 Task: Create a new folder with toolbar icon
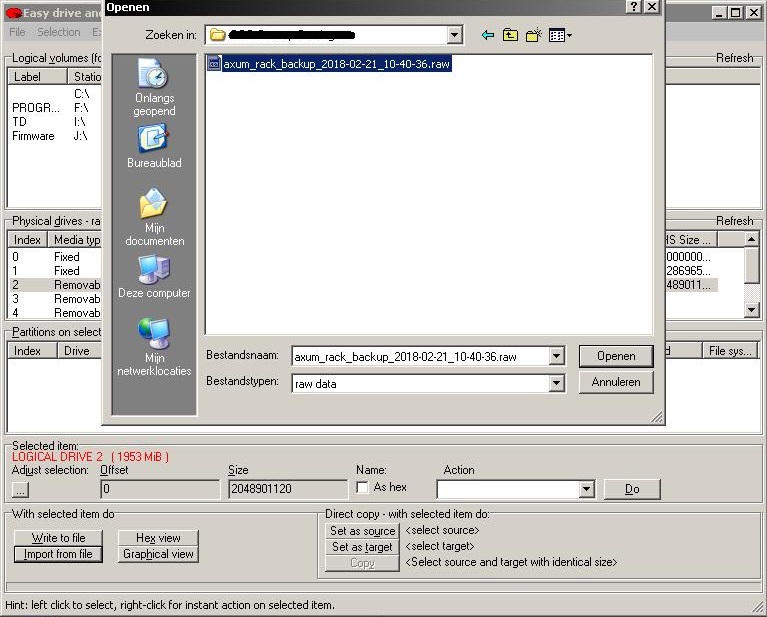pos(534,35)
